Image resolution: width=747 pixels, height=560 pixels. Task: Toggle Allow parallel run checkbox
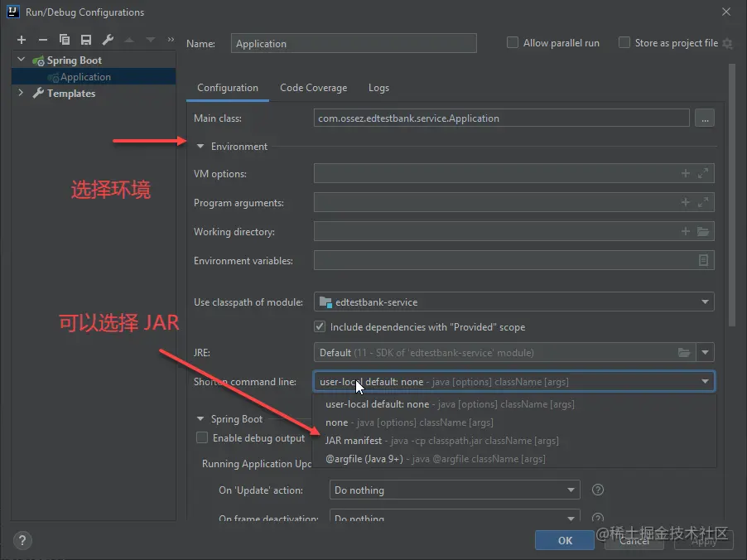pos(512,43)
